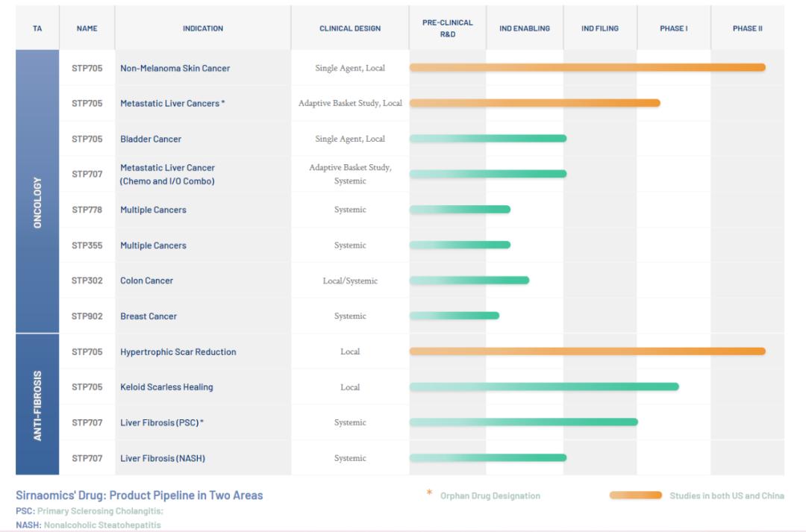The height and width of the screenshot is (532, 806).
Task: Click the Sirnaomics' Drug Product Pipeline title
Action: pos(140,495)
